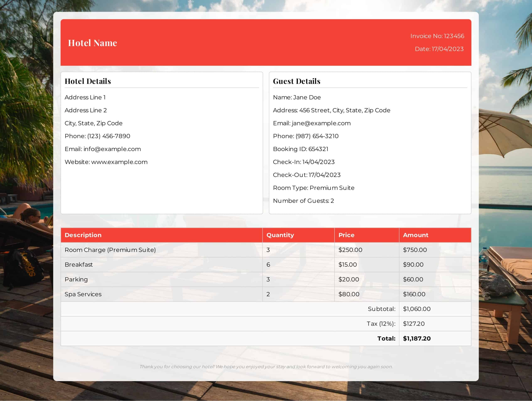
Task: Click the jane@example.com guest email
Action: [321, 123]
